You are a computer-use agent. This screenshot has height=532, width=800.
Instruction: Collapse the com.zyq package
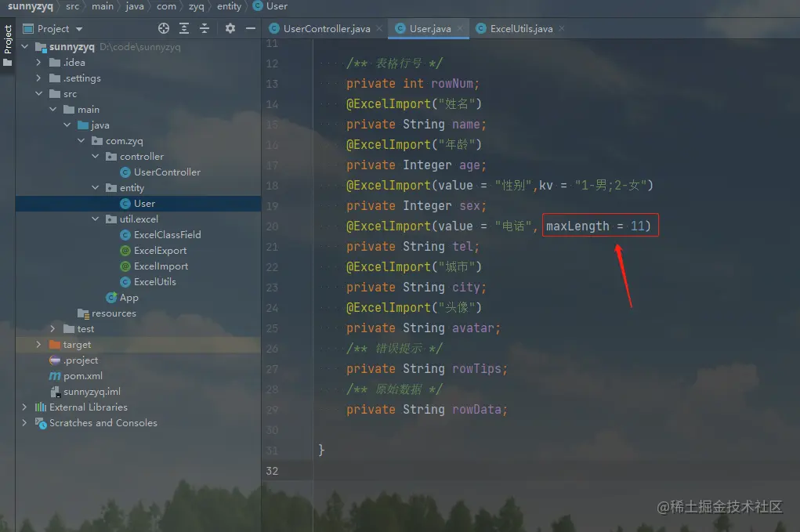(x=81, y=141)
